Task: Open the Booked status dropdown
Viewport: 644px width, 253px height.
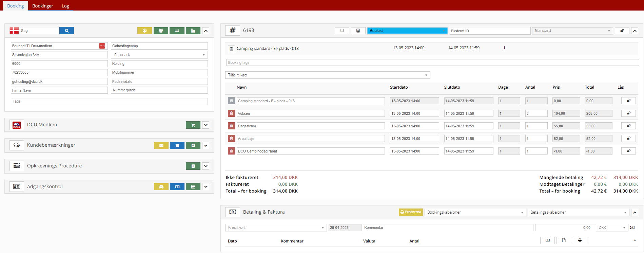Action: click(407, 31)
